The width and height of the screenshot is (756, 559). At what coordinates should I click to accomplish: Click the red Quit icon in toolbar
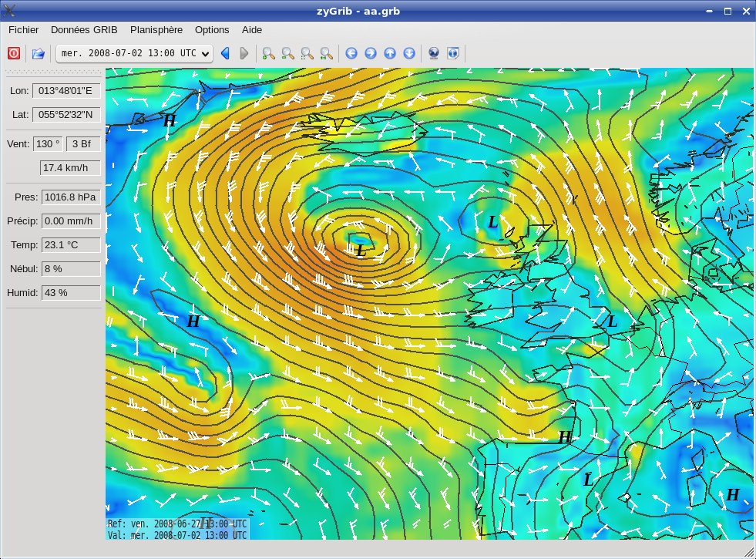point(14,53)
